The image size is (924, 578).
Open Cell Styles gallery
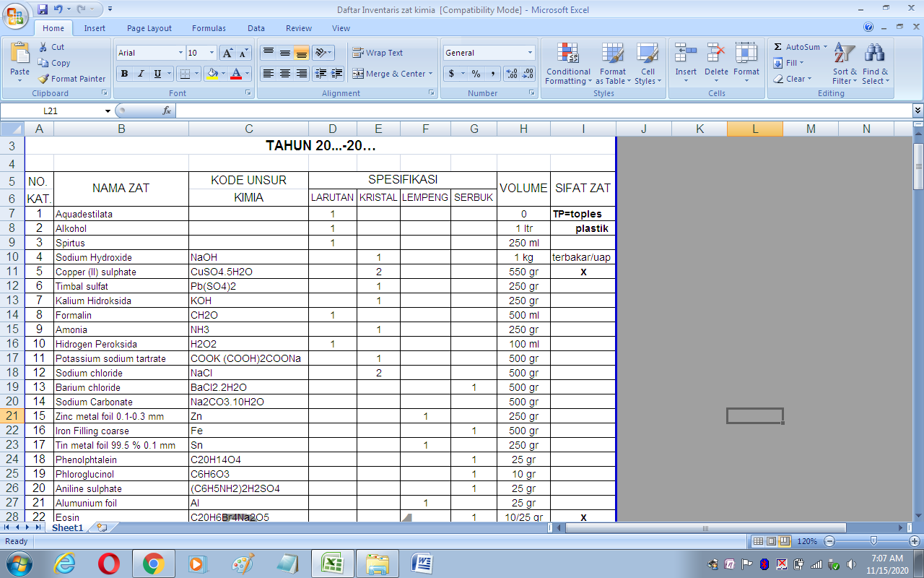tap(648, 64)
